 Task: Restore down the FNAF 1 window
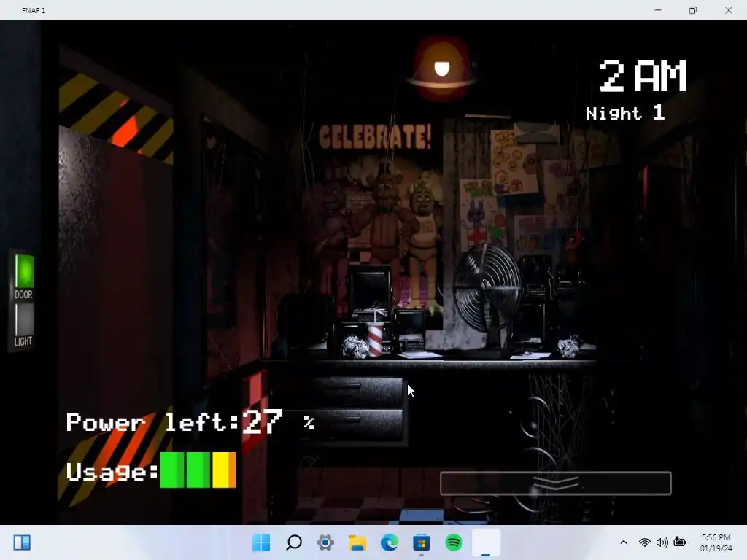click(x=693, y=10)
